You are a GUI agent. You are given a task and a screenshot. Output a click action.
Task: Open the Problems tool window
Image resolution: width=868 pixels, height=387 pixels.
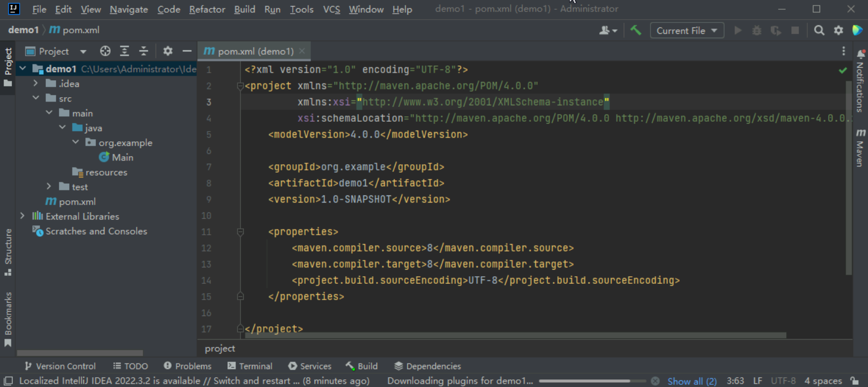188,366
